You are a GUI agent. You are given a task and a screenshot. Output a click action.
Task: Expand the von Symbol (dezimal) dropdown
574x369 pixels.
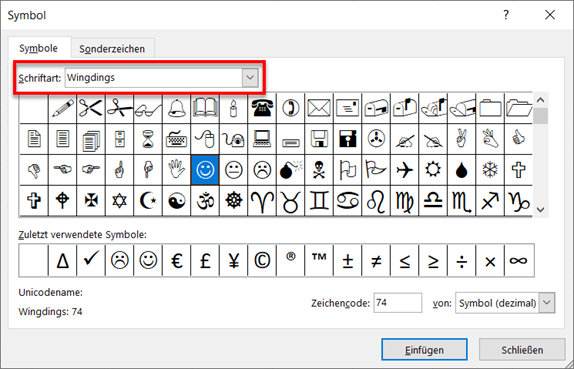point(547,303)
